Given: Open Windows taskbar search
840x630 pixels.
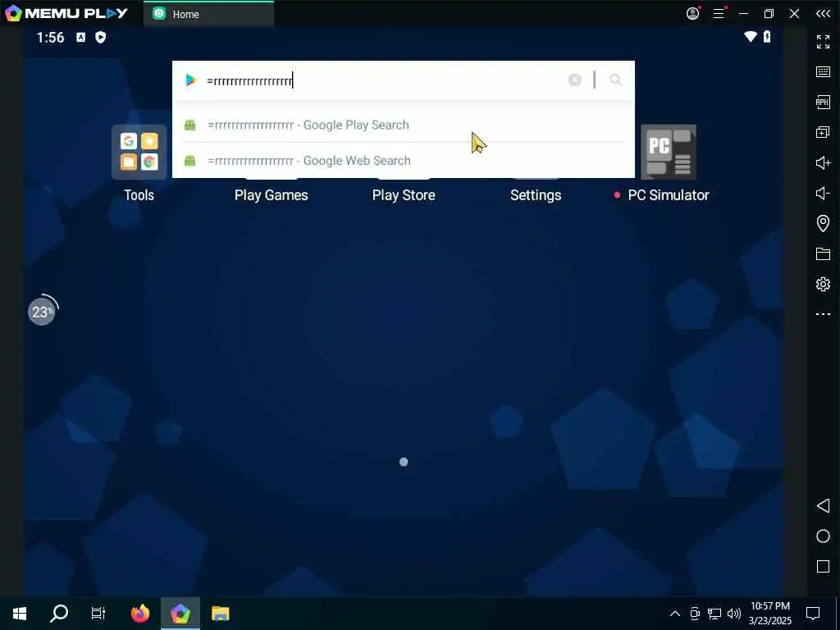Looking at the screenshot, I should point(59,614).
